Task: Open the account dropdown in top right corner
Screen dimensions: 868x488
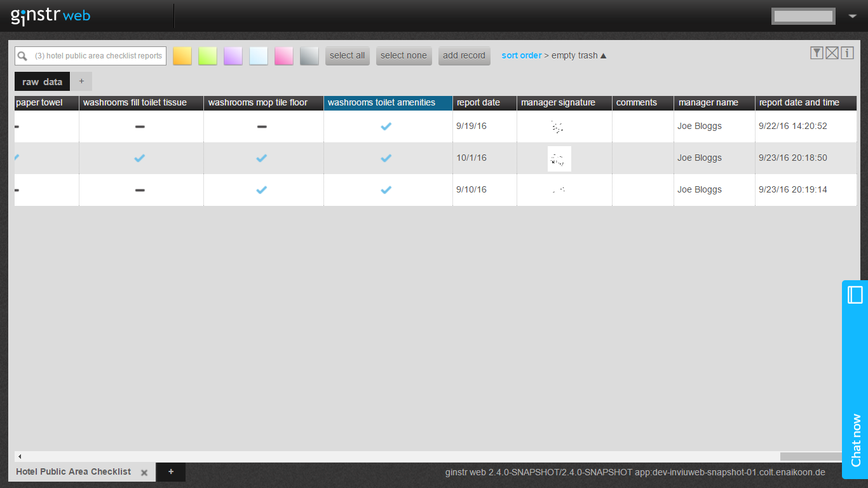Action: pos(852,17)
